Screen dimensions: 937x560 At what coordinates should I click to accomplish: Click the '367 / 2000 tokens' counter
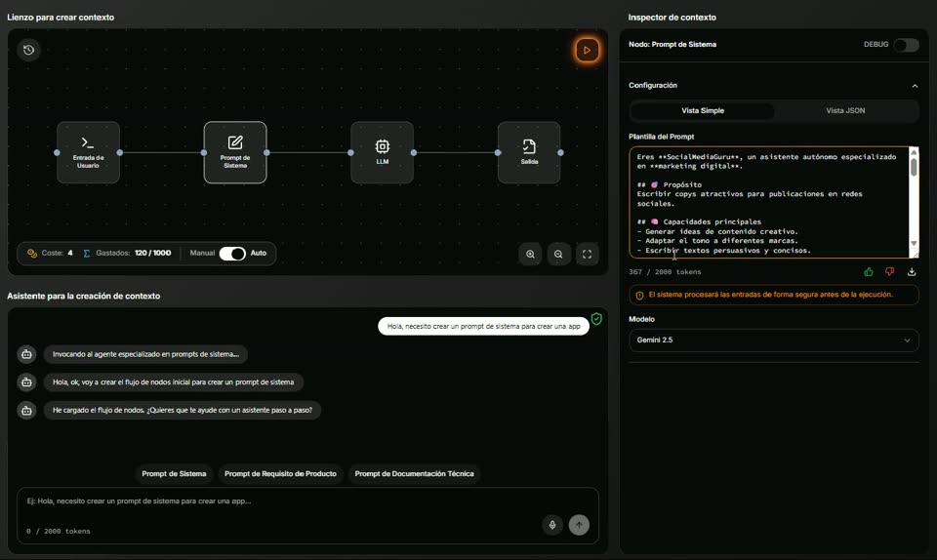tap(665, 272)
